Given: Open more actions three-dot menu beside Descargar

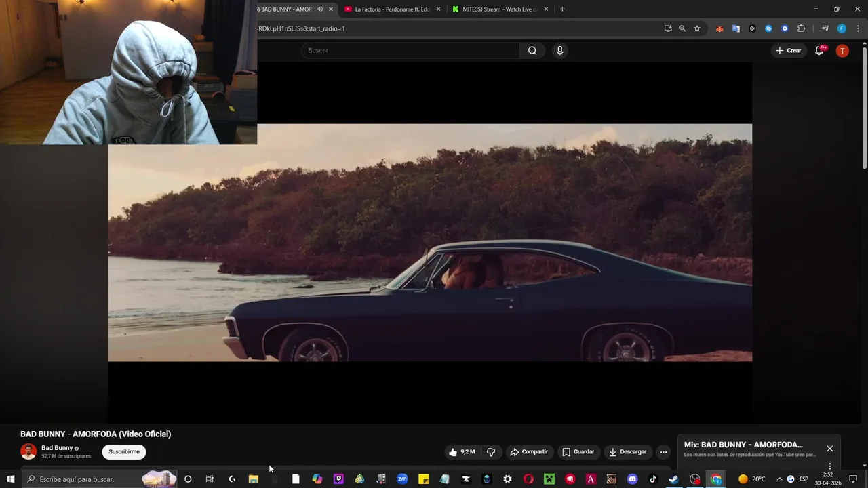Looking at the screenshot, I should (x=663, y=451).
